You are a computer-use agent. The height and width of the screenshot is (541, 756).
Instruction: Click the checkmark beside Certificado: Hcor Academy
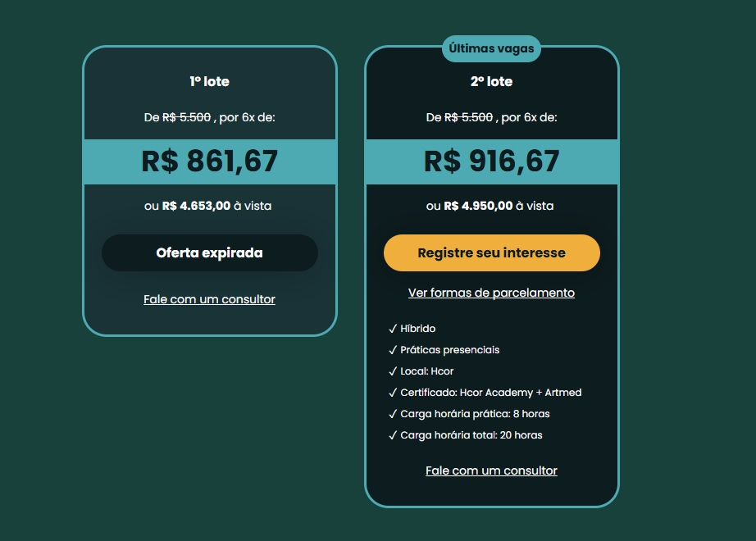tap(393, 392)
